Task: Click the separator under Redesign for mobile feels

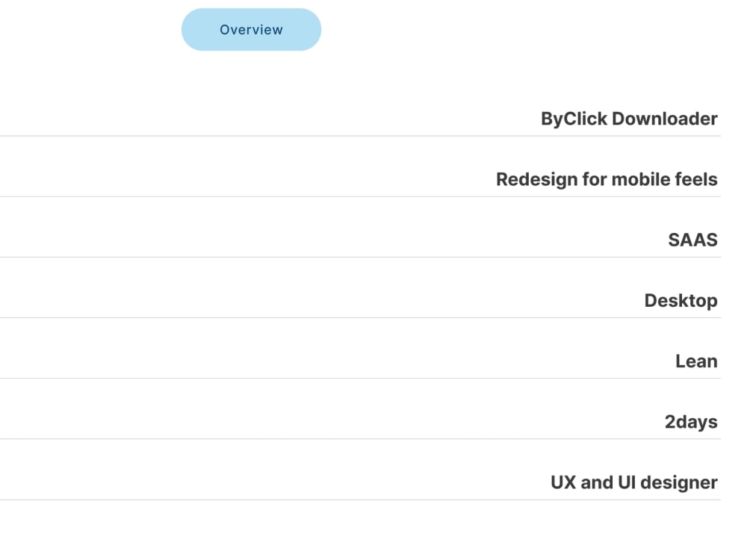Action: [x=360, y=196]
